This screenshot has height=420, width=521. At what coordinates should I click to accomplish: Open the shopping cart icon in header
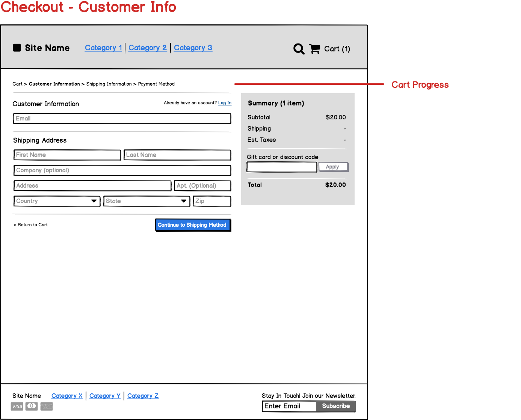pos(315,49)
